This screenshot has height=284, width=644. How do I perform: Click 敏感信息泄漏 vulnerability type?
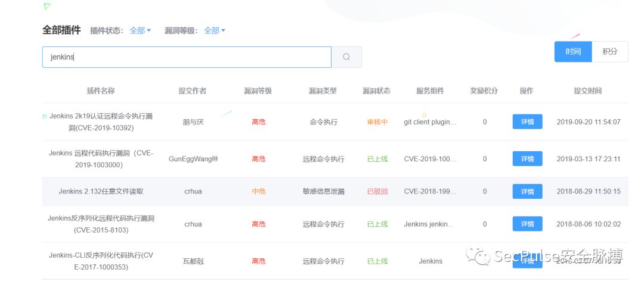point(324,191)
